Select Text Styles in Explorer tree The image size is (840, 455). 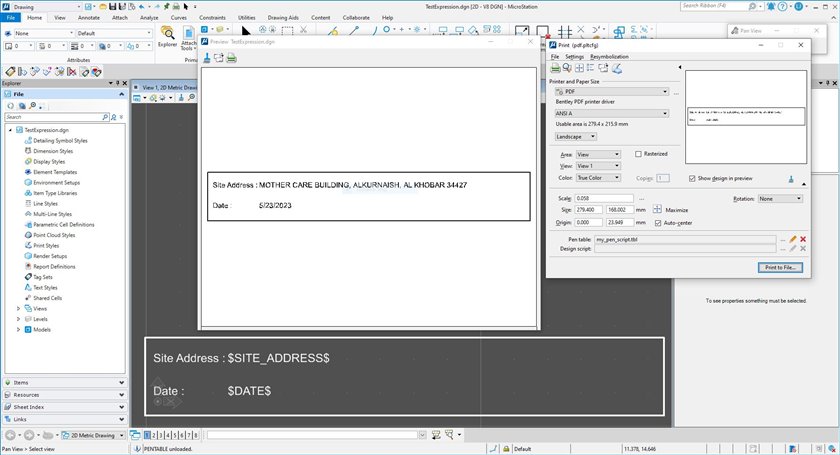coord(45,288)
